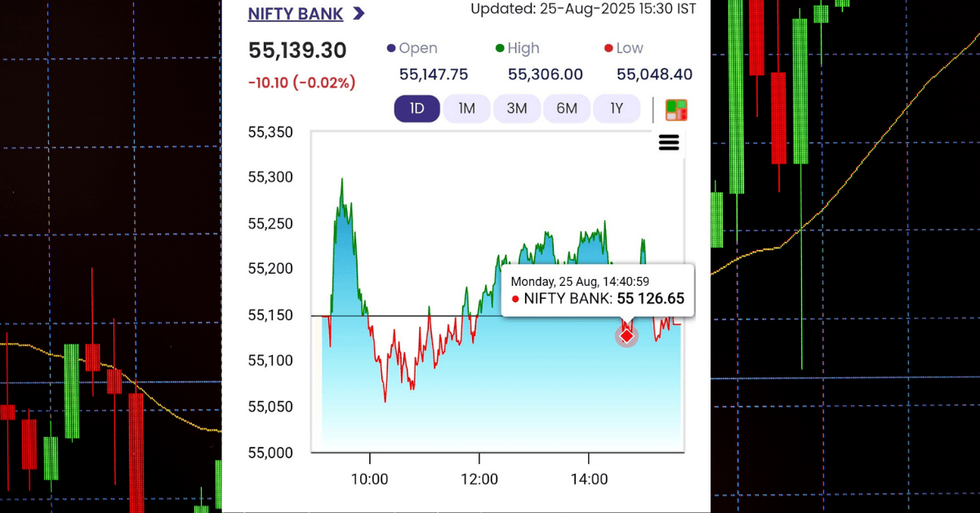
Task: Open the chart hamburger menu
Action: point(668,143)
